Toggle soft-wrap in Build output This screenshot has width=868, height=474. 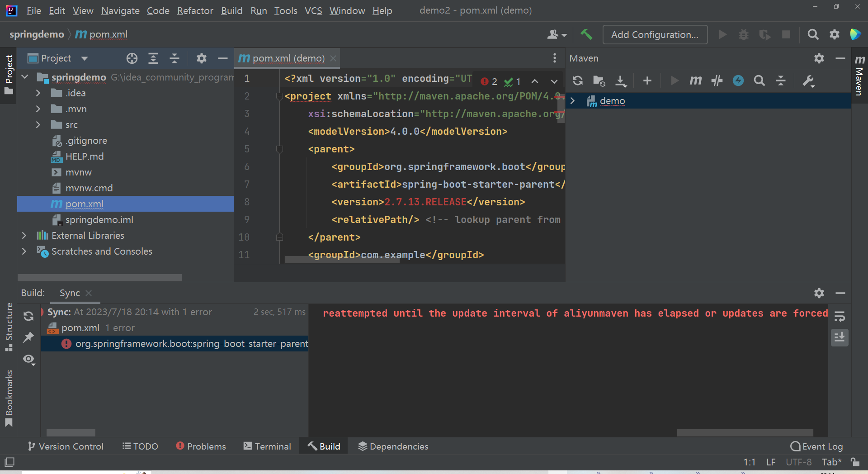pos(840,316)
